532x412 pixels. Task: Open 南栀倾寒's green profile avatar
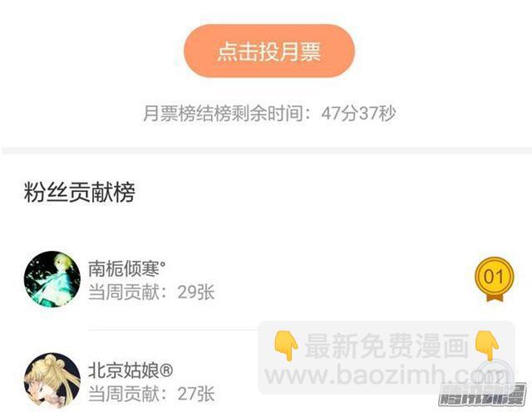pyautogui.click(x=52, y=279)
